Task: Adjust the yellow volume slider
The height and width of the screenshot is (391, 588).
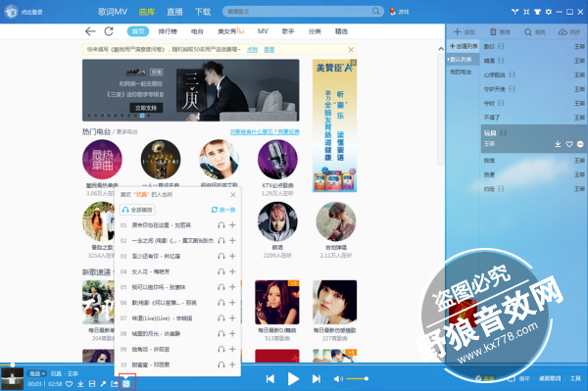Action: tap(357, 379)
